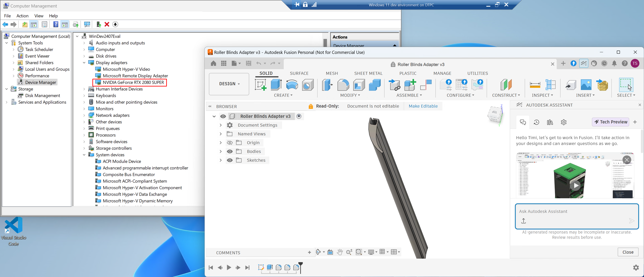Screen dimensions: 644x277
Task: Open Action menu in Computer Management
Action: click(x=22, y=16)
